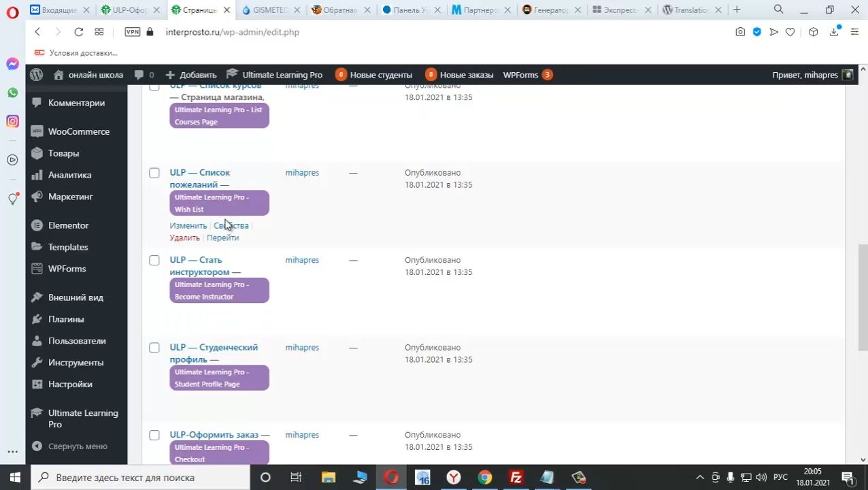Viewport: 868px width, 490px height.
Task: Click Изменить under Список пожеланий
Action: coord(188,225)
